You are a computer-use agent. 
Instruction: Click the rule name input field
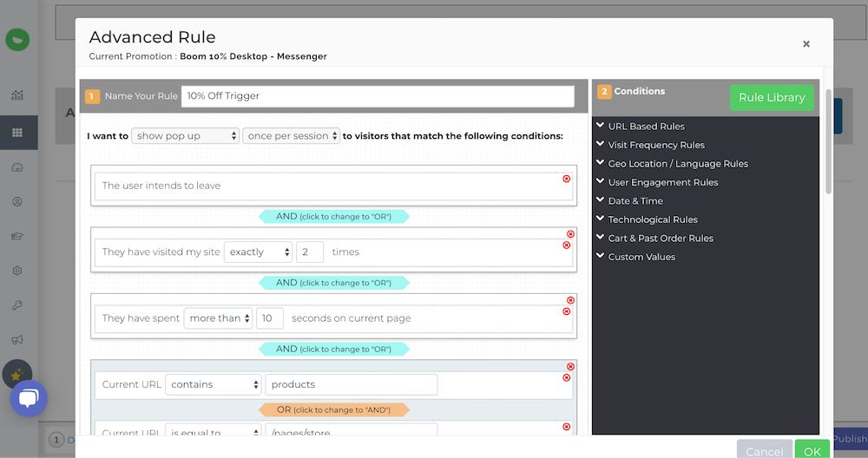pos(378,96)
